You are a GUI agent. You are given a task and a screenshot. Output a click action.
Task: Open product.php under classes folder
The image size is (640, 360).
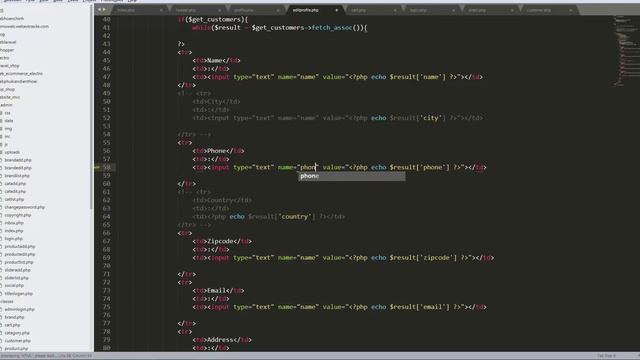[x=16, y=349]
